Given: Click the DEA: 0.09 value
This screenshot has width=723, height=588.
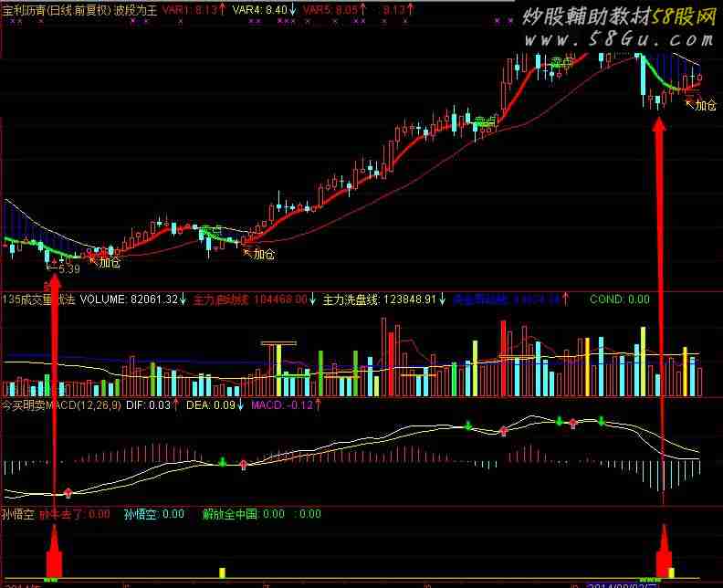Looking at the screenshot, I should [215, 405].
